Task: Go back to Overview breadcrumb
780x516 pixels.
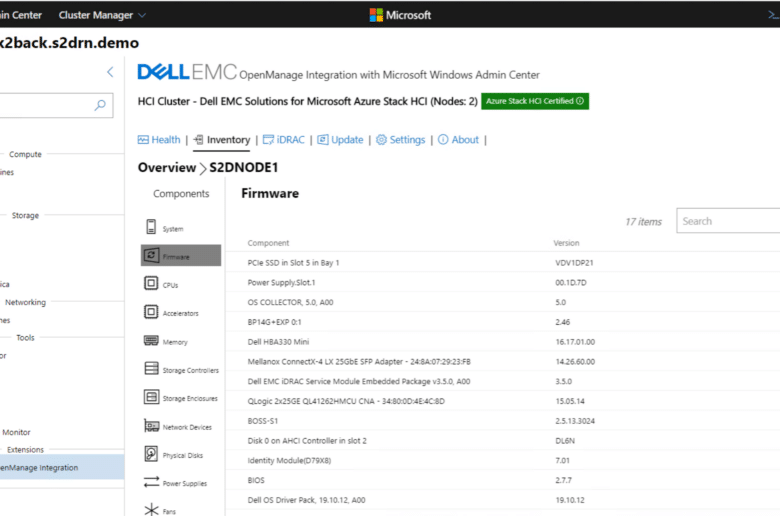Action: coord(167,168)
